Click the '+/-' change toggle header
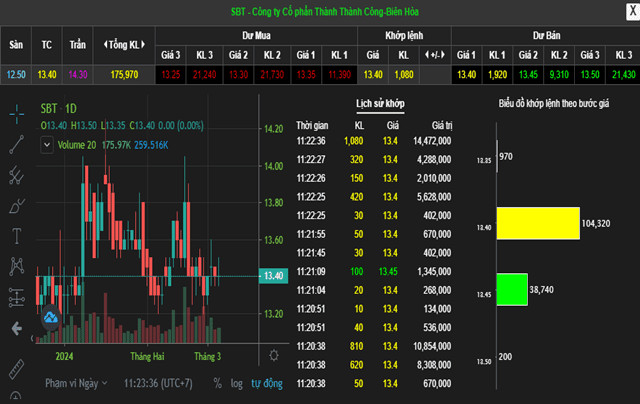 point(435,54)
